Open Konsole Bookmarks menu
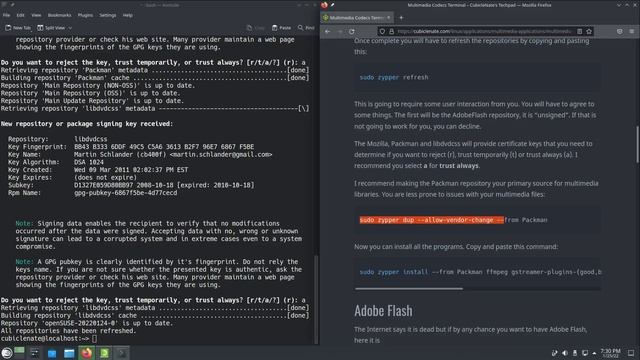 coord(60,15)
